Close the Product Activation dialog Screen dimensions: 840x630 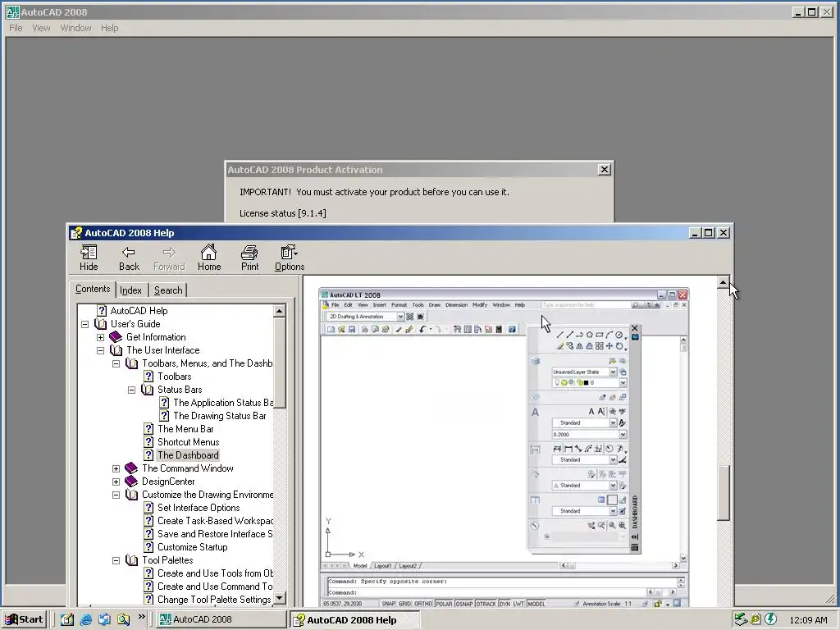tap(605, 169)
